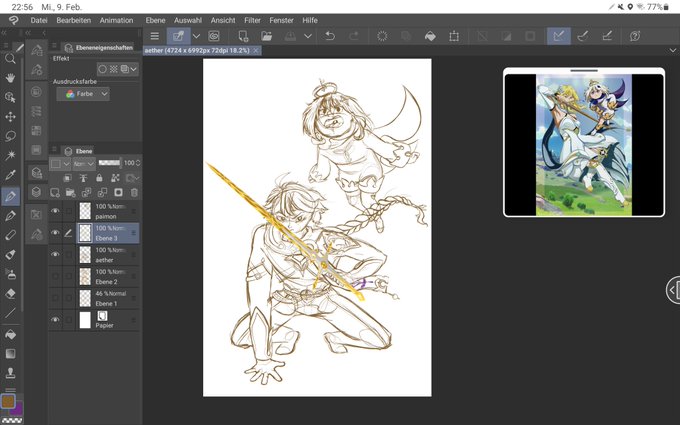
Task: Select the Hand move-view tool
Action: click(10, 78)
